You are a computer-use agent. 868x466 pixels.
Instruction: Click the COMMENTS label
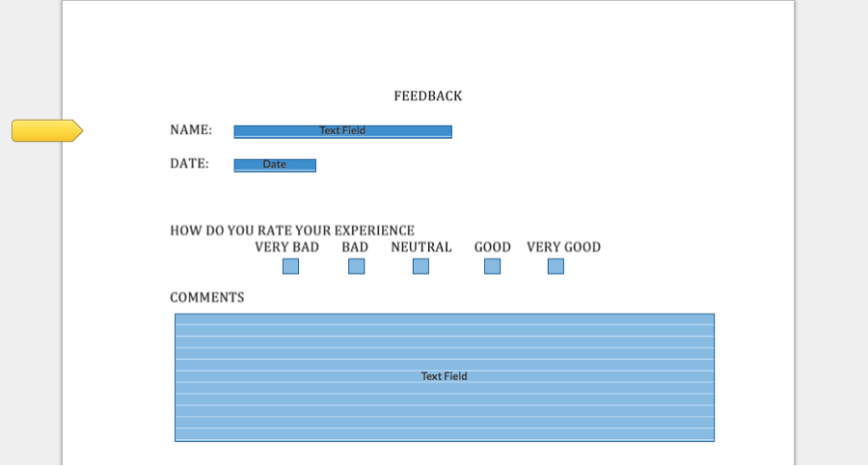coord(207,297)
